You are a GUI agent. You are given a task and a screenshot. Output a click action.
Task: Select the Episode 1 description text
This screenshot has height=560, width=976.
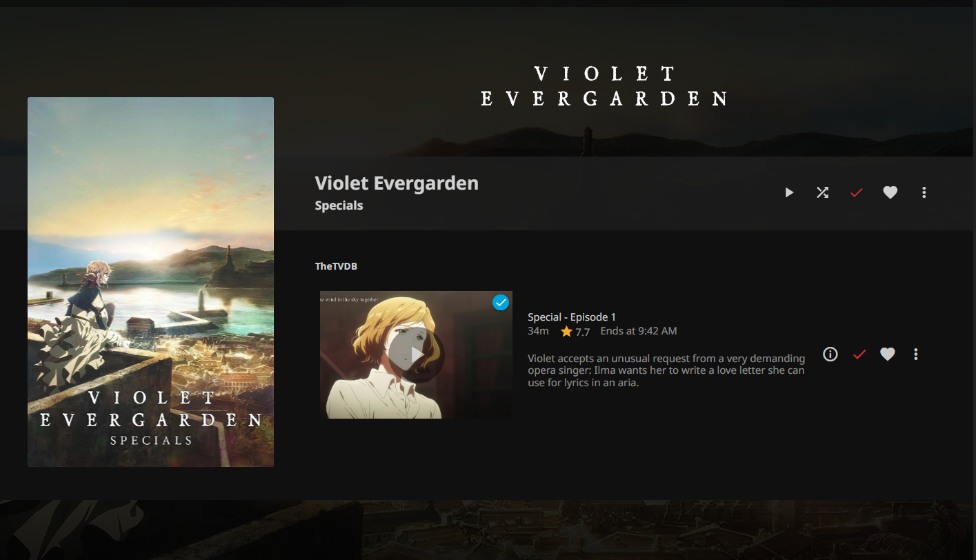point(666,370)
